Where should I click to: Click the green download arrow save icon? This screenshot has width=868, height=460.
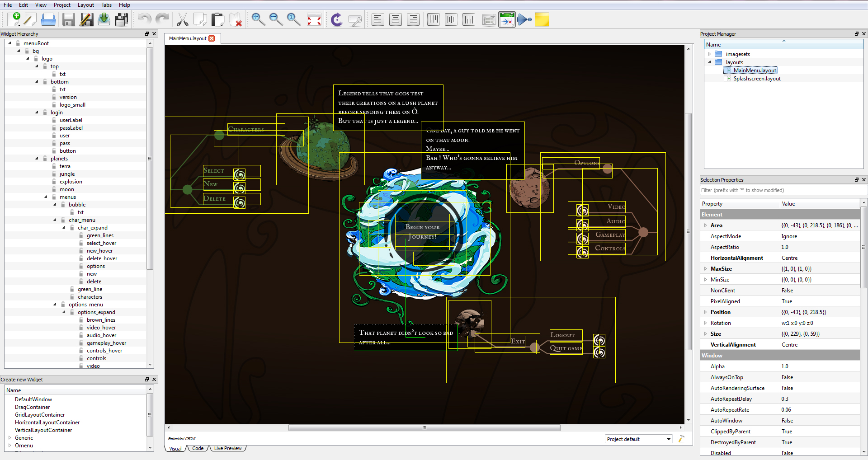(104, 19)
